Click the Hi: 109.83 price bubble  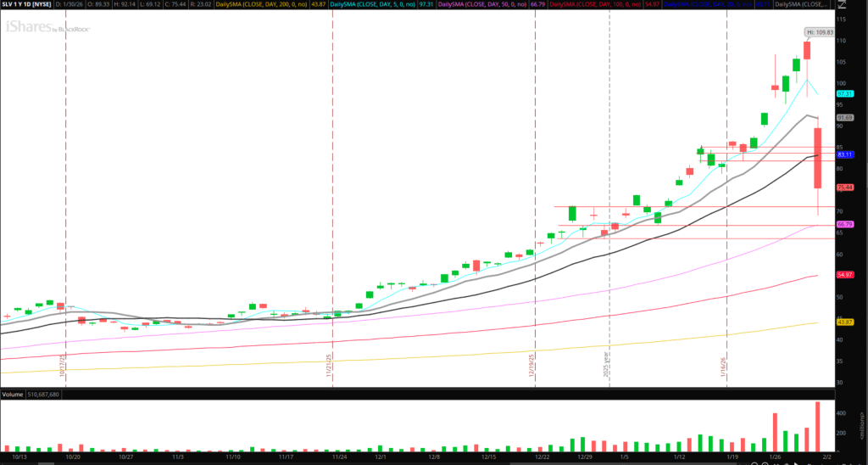click(x=820, y=32)
